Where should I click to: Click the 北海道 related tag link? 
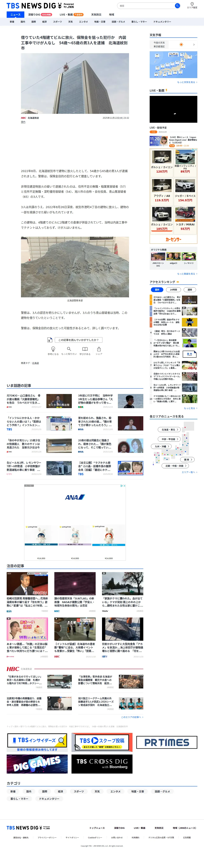pos(35,363)
